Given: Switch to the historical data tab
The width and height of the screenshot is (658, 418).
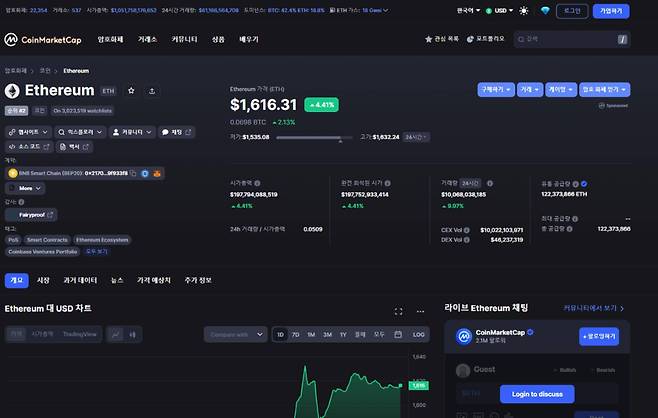Looking at the screenshot, I should pyautogui.click(x=80, y=280).
